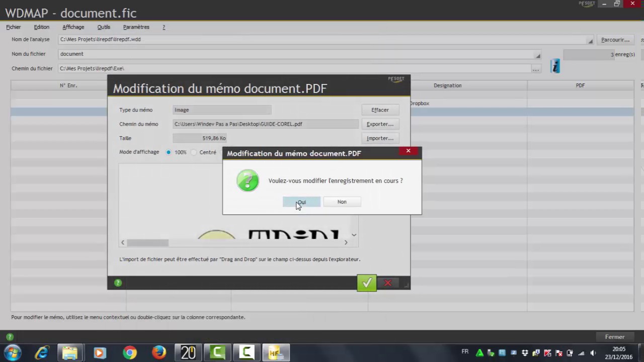Open Internet Explorer from the taskbar
The image size is (644, 362).
pos(41,353)
